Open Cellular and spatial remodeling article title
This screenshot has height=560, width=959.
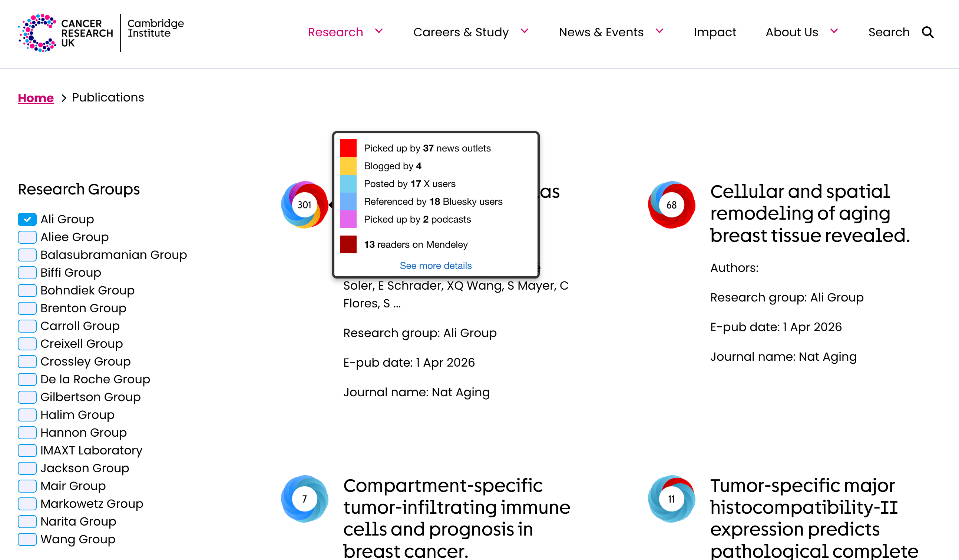(x=810, y=213)
